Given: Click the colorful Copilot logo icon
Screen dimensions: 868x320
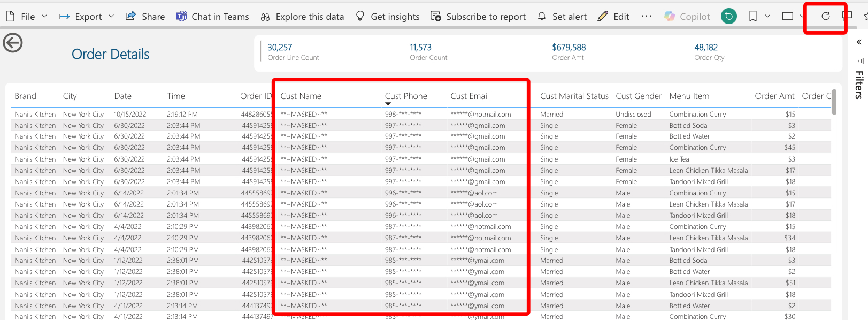Looking at the screenshot, I should (x=670, y=17).
